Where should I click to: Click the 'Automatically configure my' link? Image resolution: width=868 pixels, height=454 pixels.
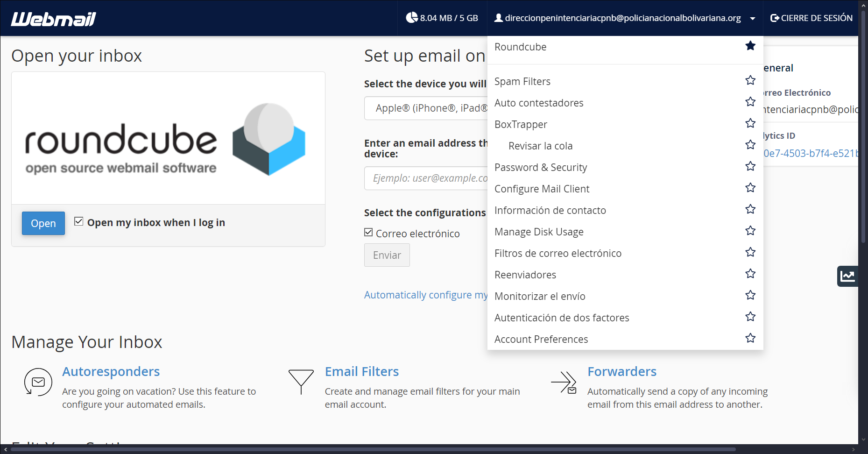[426, 295]
